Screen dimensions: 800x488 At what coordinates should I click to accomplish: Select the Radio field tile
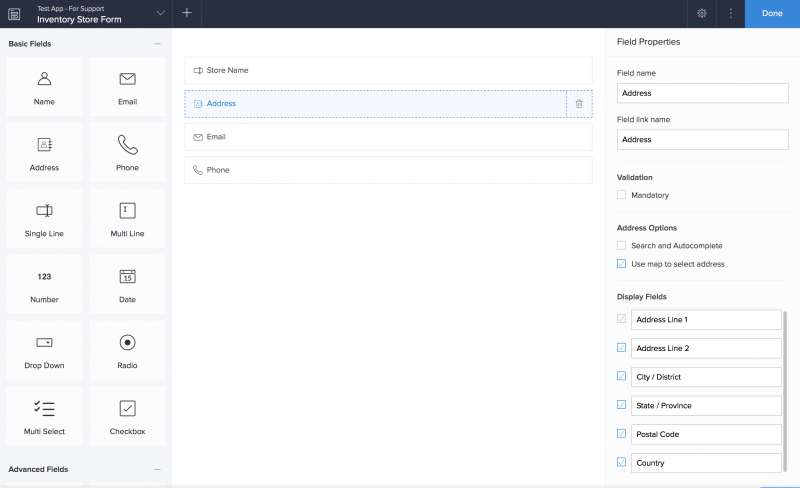[x=127, y=350]
